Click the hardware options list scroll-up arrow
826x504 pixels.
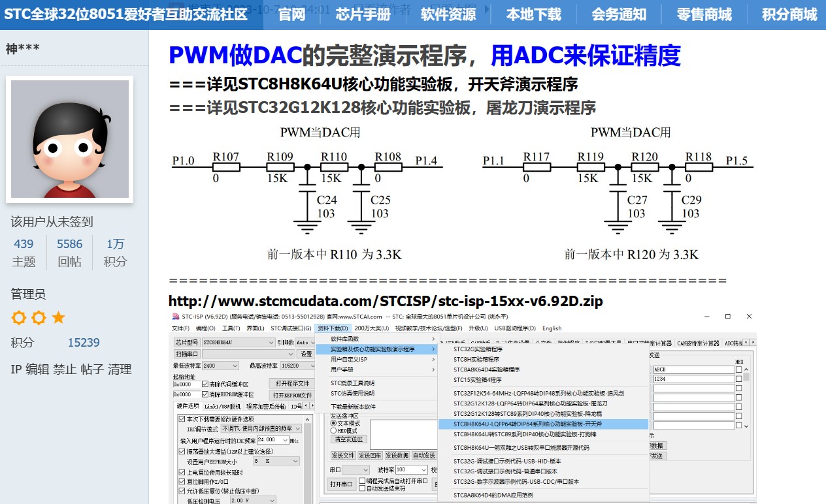click(x=307, y=420)
